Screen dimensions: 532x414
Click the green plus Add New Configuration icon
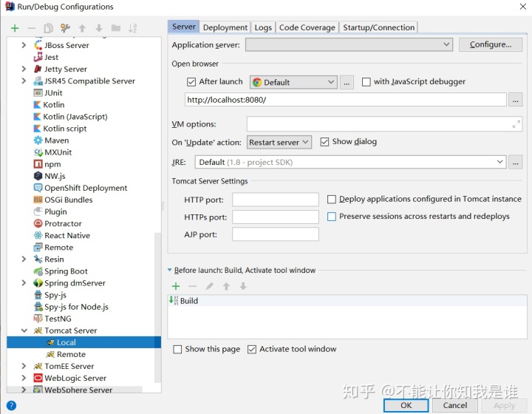click(15, 28)
